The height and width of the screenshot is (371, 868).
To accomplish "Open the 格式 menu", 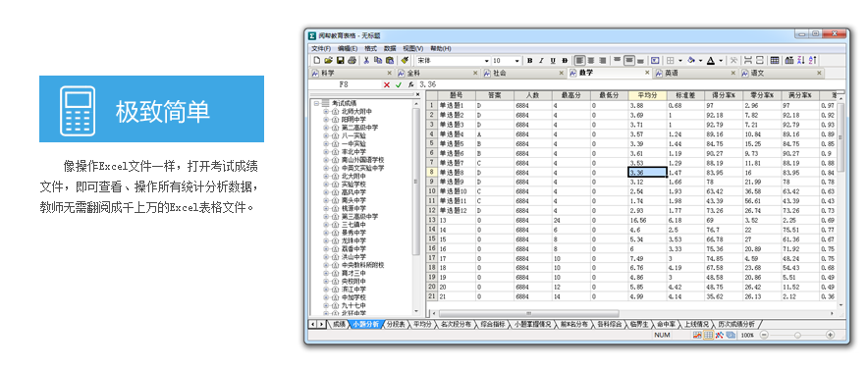I will 370,49.
